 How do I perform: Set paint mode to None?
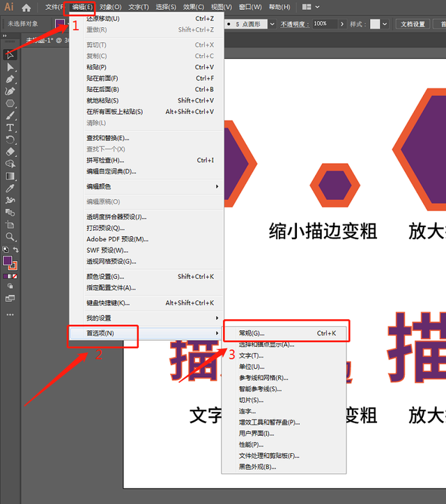(x=15, y=277)
